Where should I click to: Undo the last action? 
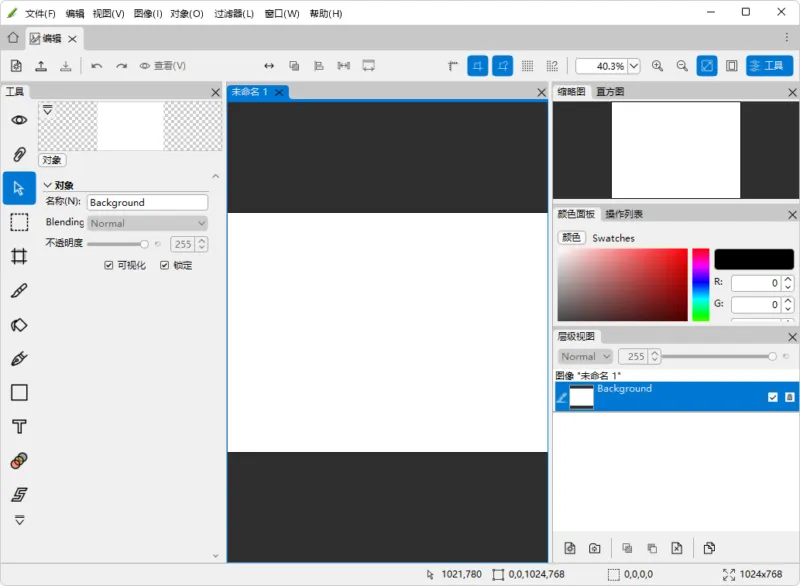(x=97, y=66)
